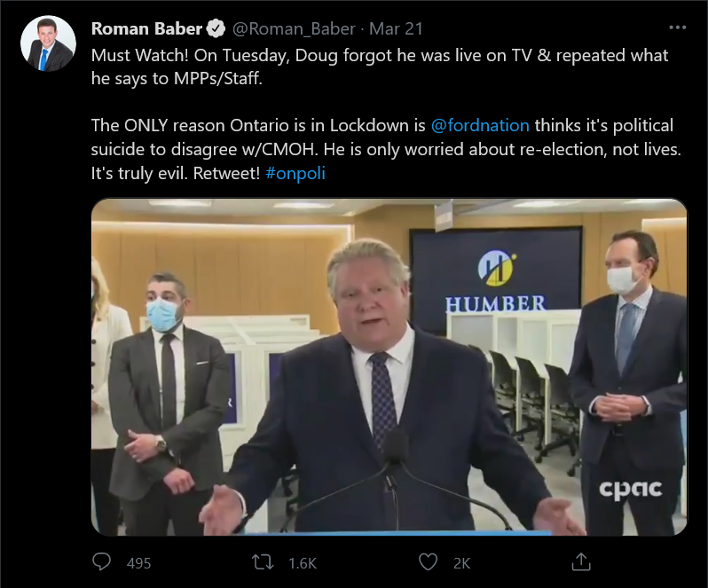Open Roman Baber's profile picture
The image size is (708, 588).
pyautogui.click(x=48, y=43)
